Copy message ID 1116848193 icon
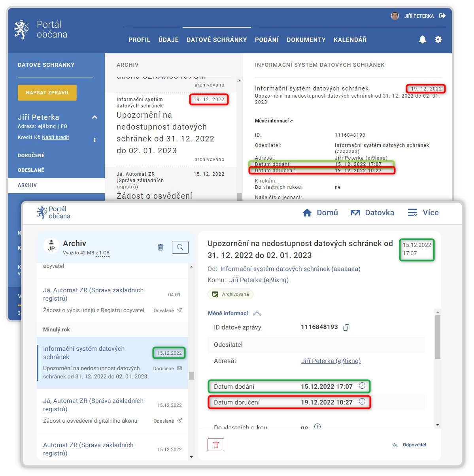Viewport: 474px width, 476px height. (x=346, y=327)
